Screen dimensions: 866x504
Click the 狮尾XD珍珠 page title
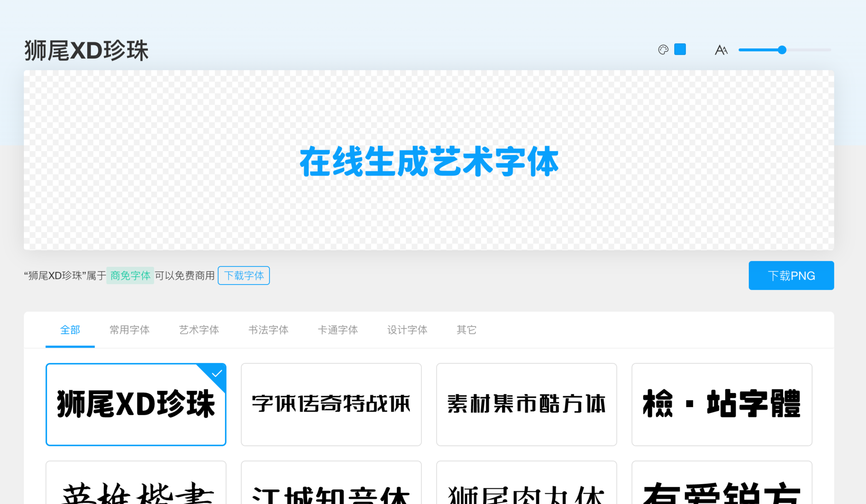pos(86,50)
